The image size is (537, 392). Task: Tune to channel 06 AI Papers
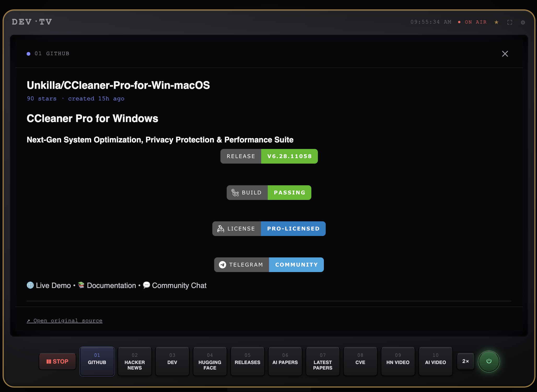285,361
